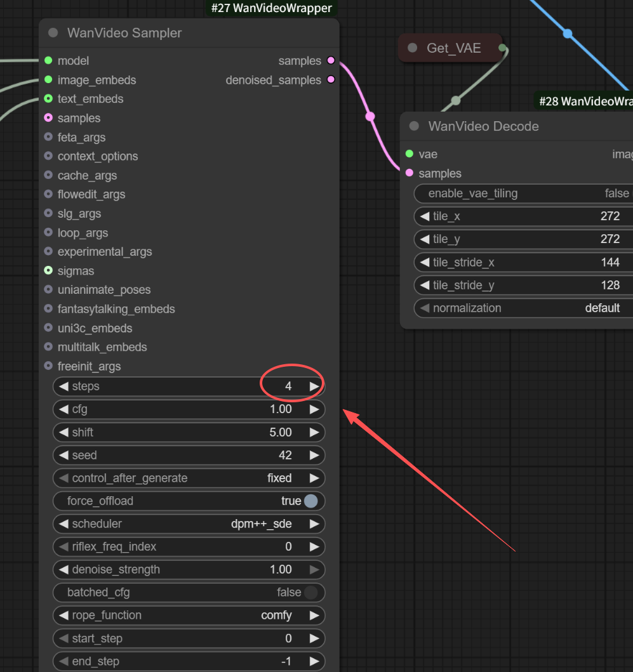Select next rope_function with right arrow
The image size is (633, 672).
314,616
